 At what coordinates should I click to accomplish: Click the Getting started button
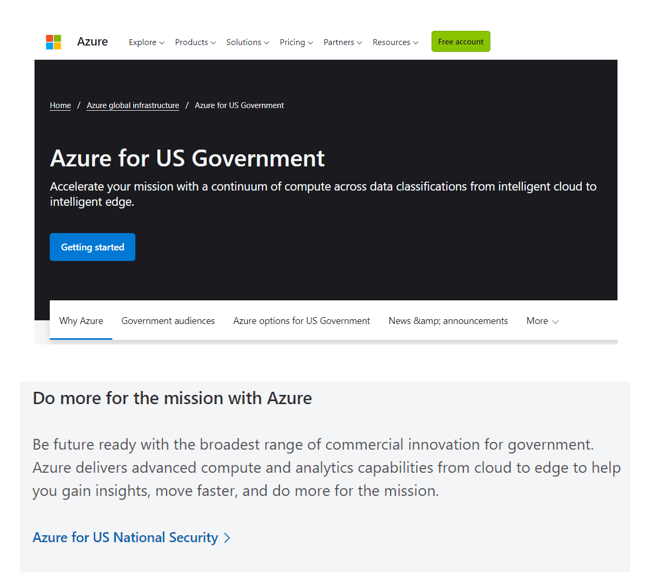[x=93, y=247]
